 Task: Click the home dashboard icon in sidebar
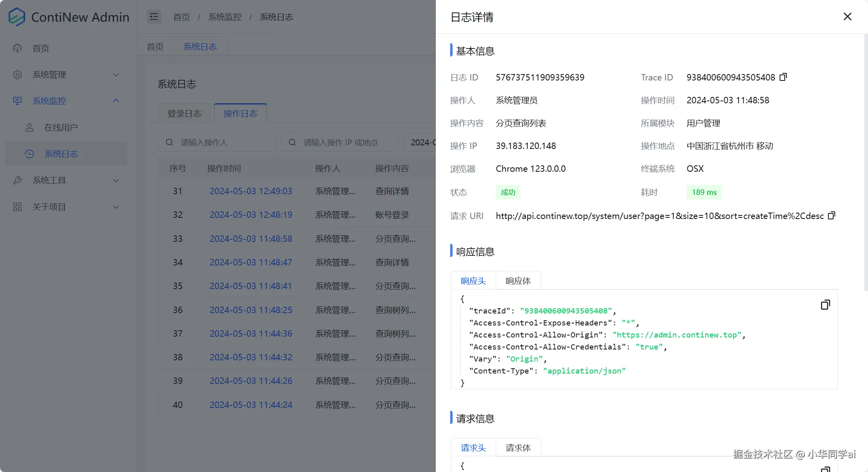[x=17, y=48]
